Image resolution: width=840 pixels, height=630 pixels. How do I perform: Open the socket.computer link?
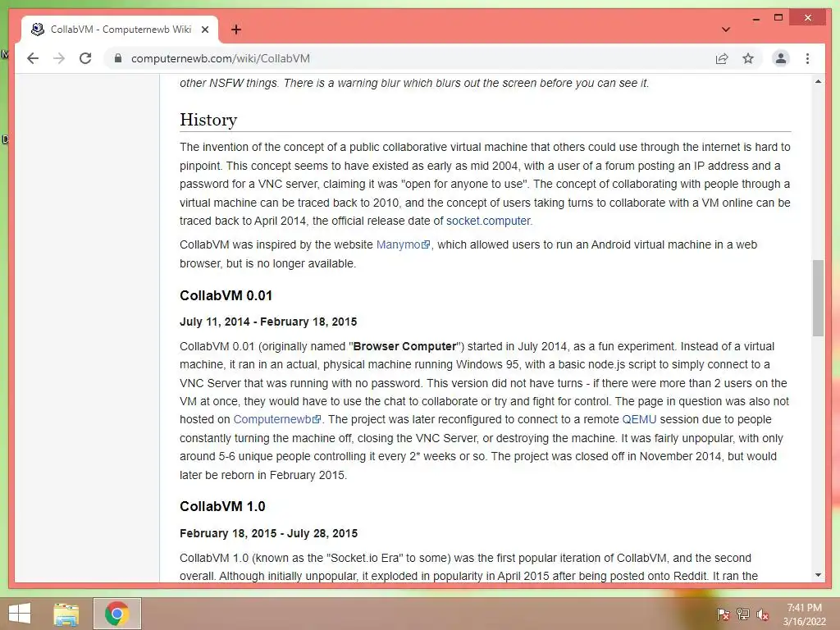[488, 221]
